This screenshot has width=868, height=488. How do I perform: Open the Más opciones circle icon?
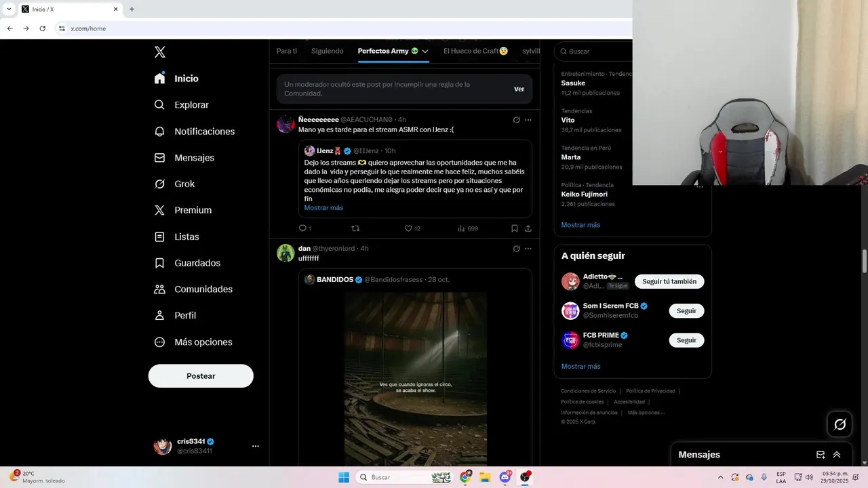click(x=159, y=342)
